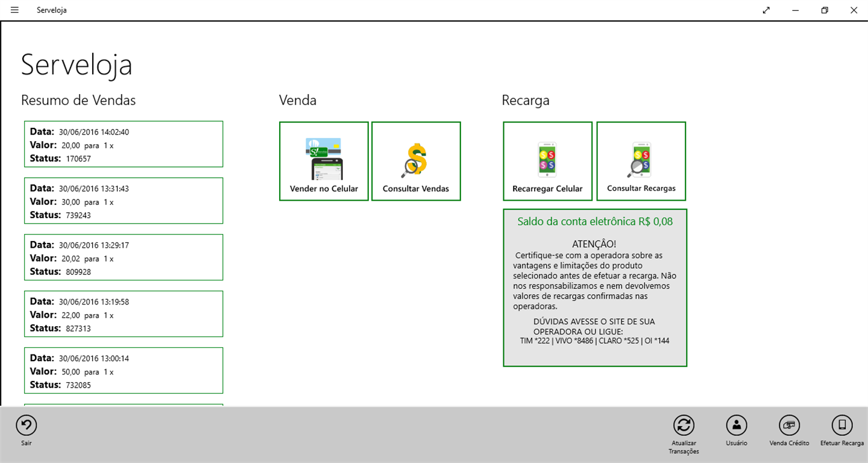868x463 pixels.
Task: Open the Consultar Vendas tile
Action: (x=416, y=161)
